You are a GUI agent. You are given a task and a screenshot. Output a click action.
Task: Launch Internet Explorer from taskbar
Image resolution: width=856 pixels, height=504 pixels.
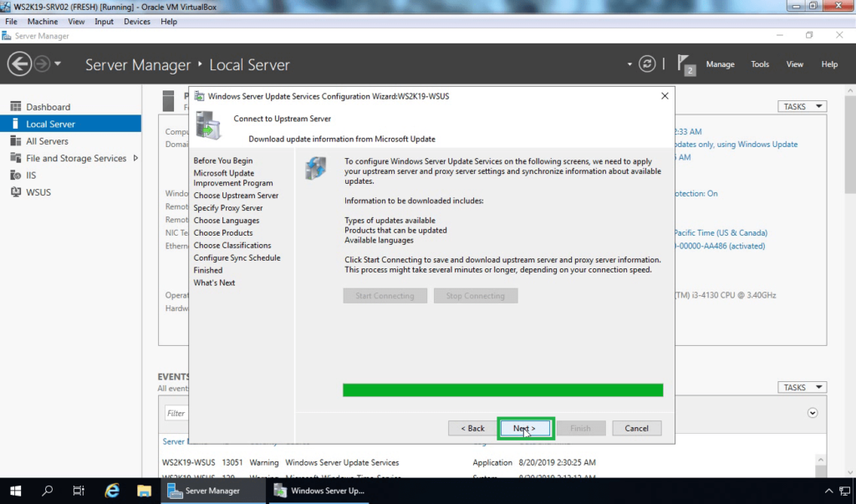point(112,491)
